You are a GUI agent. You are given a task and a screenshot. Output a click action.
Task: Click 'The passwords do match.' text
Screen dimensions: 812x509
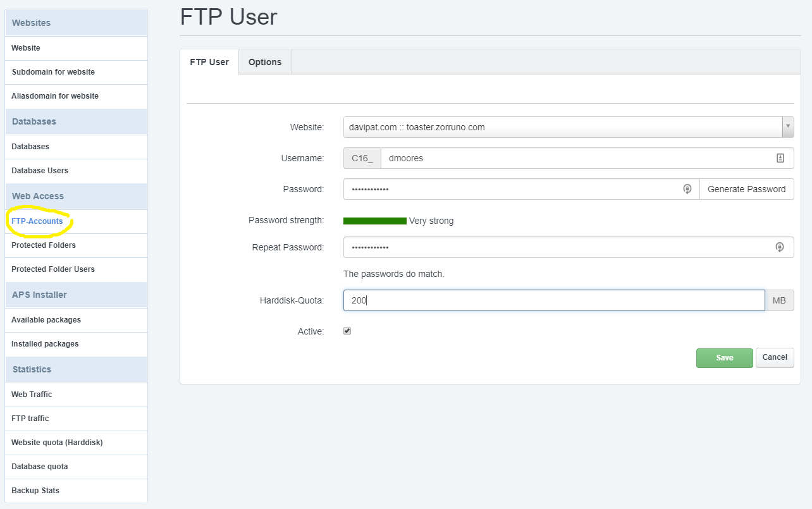(394, 274)
